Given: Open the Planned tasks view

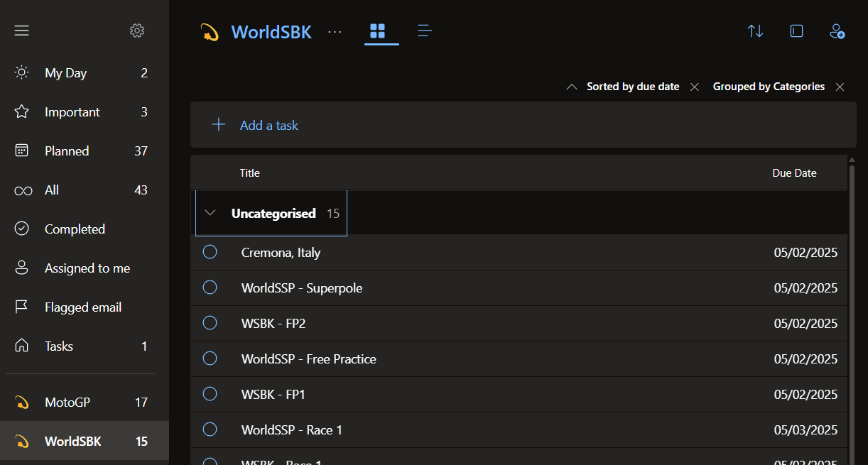Looking at the screenshot, I should (67, 151).
